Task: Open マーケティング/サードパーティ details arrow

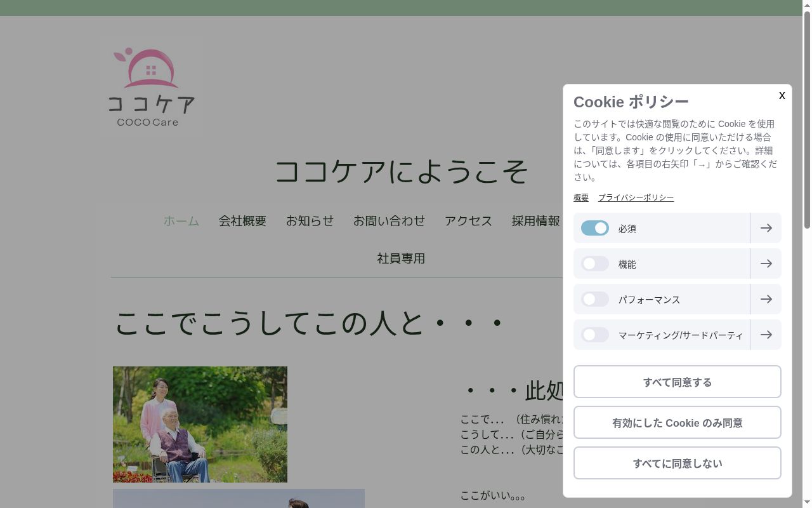Action: (766, 335)
